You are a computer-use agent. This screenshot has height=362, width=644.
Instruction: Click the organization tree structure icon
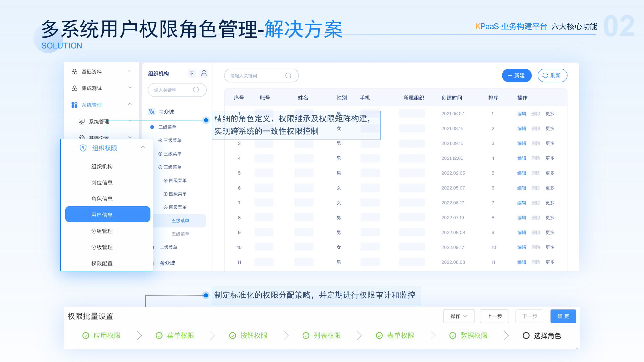click(x=204, y=73)
